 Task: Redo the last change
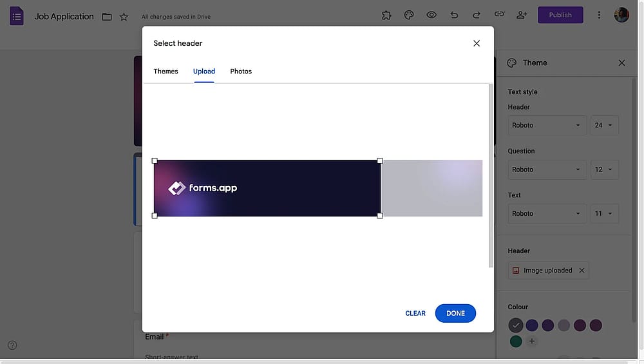click(477, 15)
